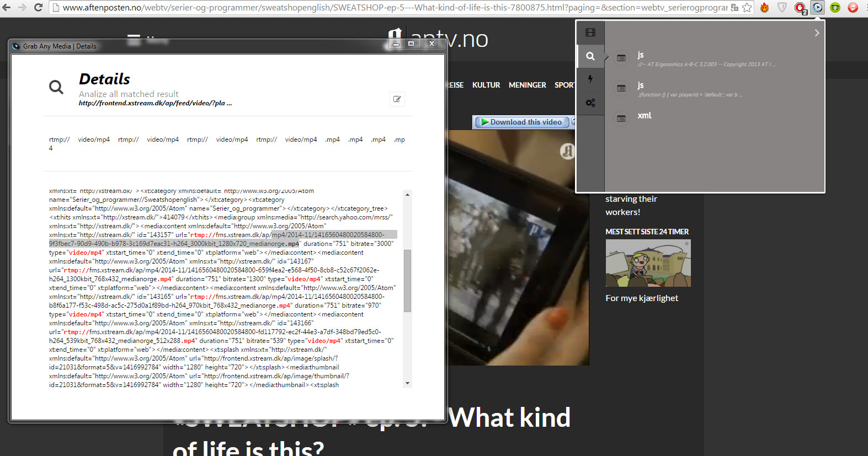This screenshot has height=456, width=868.
Task: Click the 970kbit_768x432 stream URL text
Action: (217, 301)
